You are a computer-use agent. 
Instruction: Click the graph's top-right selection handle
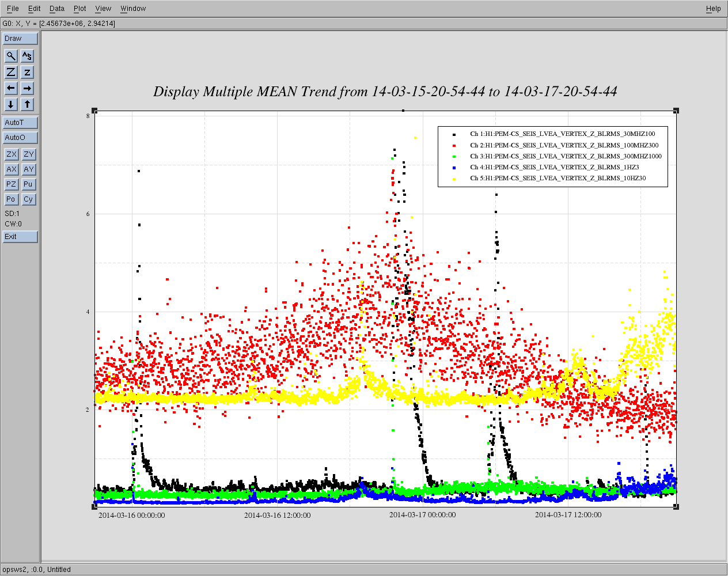(676, 111)
